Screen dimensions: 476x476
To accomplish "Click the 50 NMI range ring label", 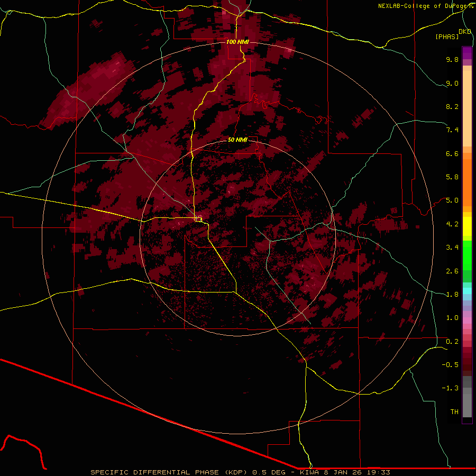I will tap(237, 140).
